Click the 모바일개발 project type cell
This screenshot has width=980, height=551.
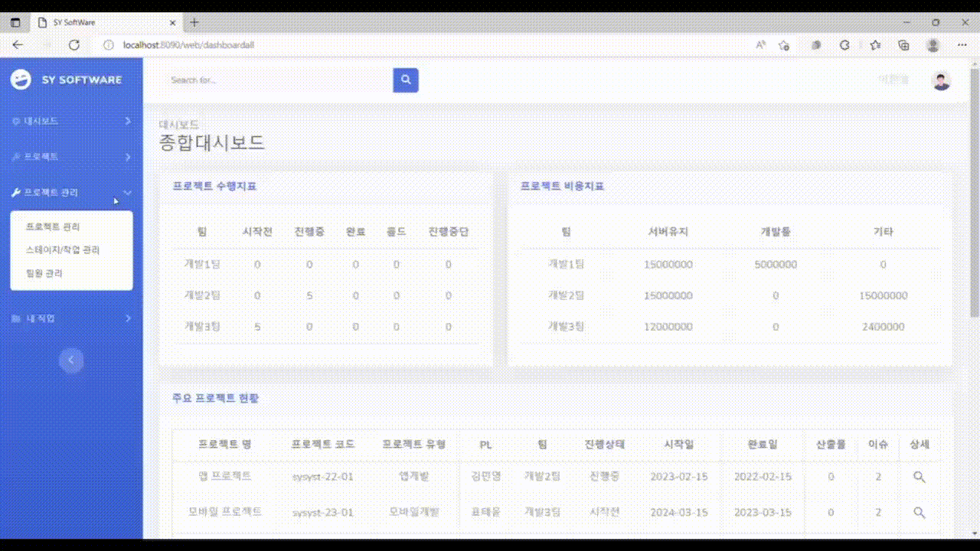413,512
